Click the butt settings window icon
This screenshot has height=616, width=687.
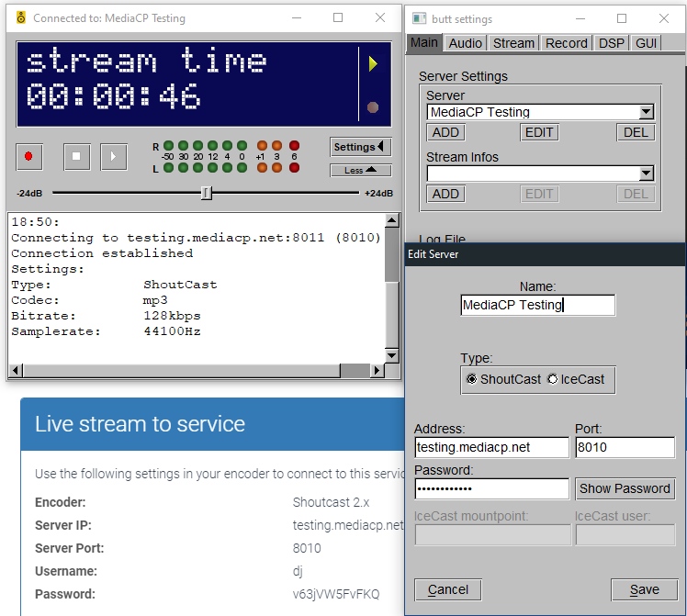pyautogui.click(x=420, y=19)
